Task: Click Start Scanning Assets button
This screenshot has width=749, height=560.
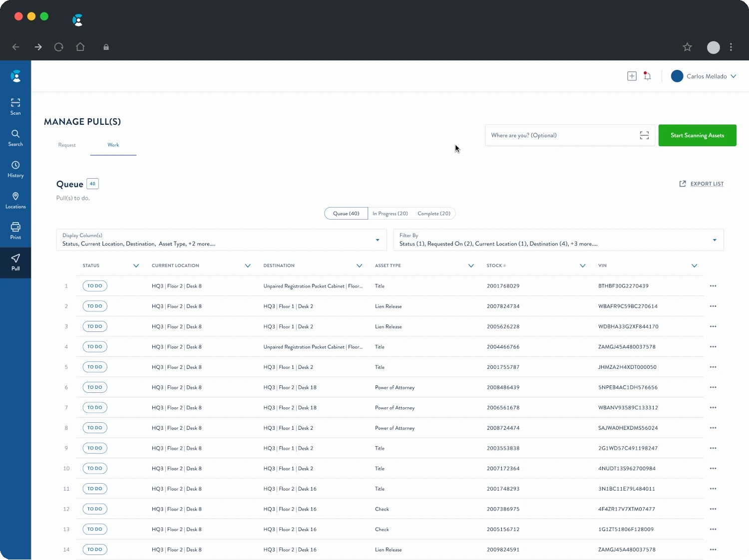Action: click(697, 135)
